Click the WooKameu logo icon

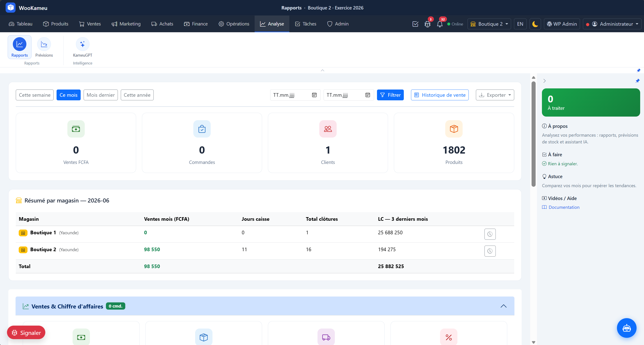click(11, 8)
